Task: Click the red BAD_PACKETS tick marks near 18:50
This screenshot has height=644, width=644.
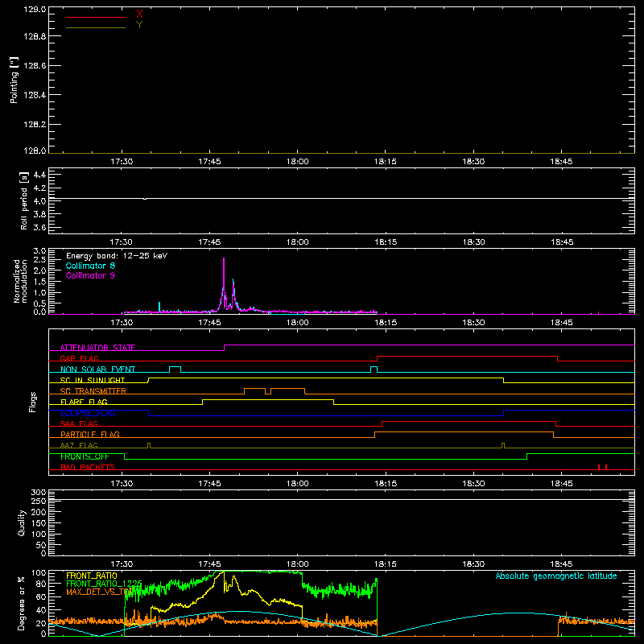Action: pos(602,467)
